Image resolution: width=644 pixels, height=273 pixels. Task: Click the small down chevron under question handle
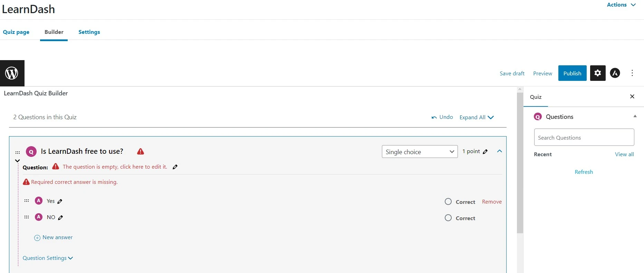(x=17, y=161)
